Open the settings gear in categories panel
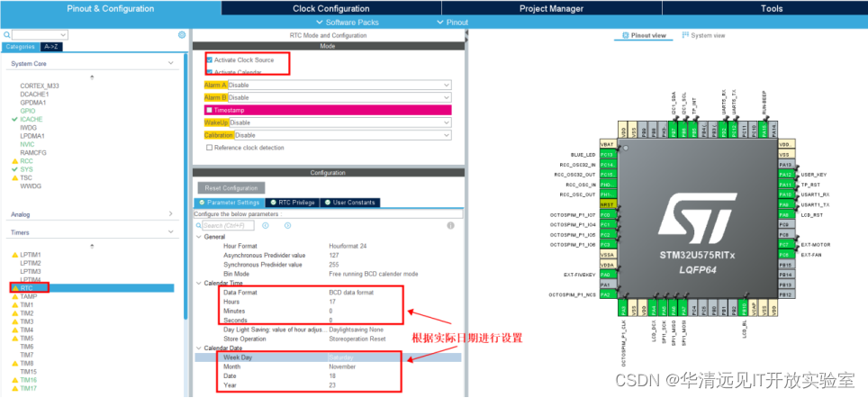This screenshot has width=868, height=398. pos(182,35)
